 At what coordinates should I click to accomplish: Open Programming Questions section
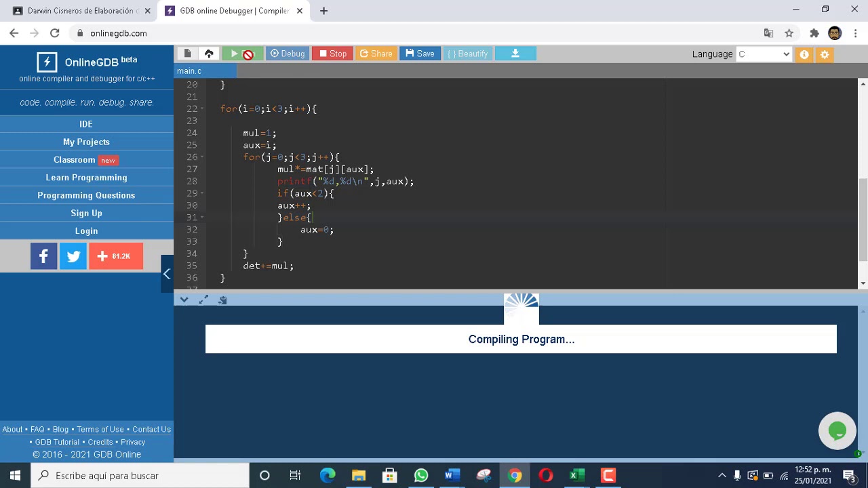pyautogui.click(x=86, y=195)
